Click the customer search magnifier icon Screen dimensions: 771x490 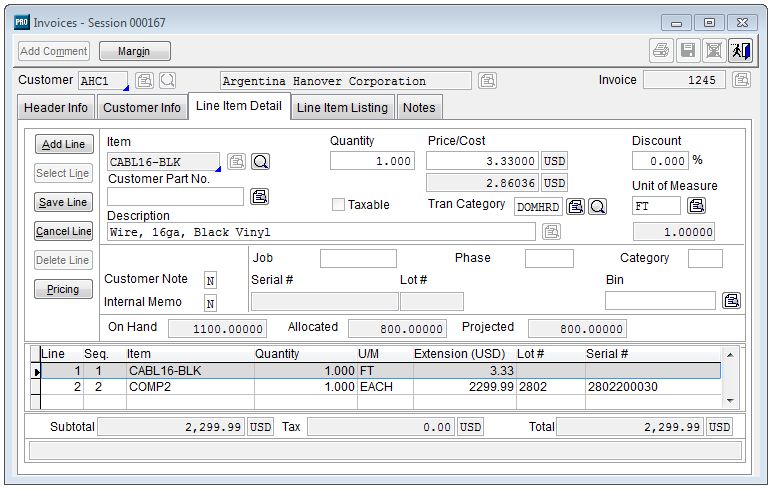[167, 80]
